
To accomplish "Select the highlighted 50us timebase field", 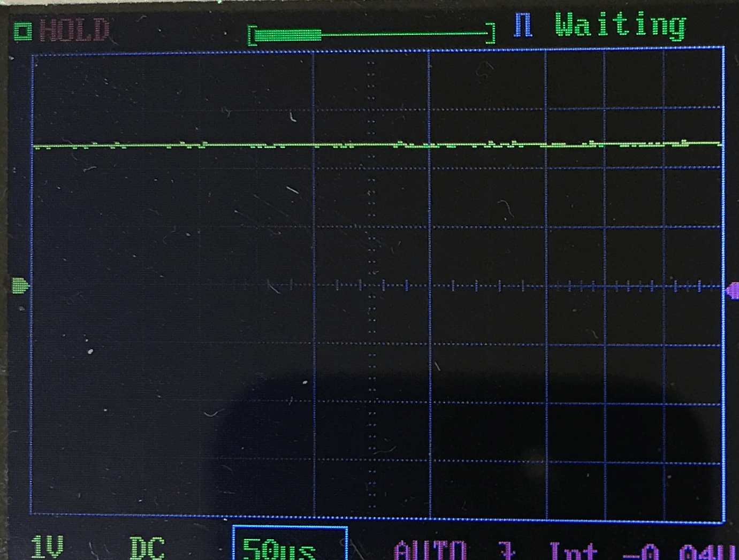I will click(x=289, y=546).
